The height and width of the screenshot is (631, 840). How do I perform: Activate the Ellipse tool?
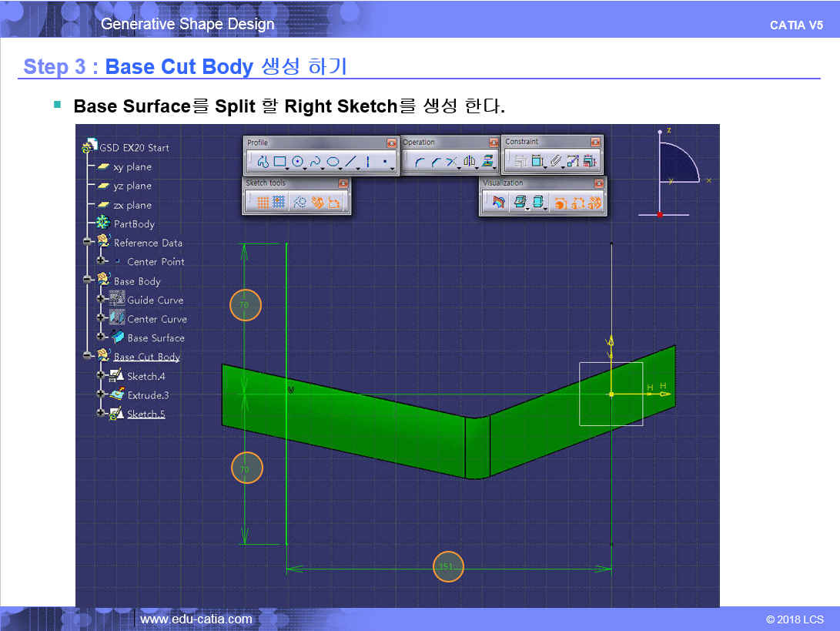[x=333, y=162]
